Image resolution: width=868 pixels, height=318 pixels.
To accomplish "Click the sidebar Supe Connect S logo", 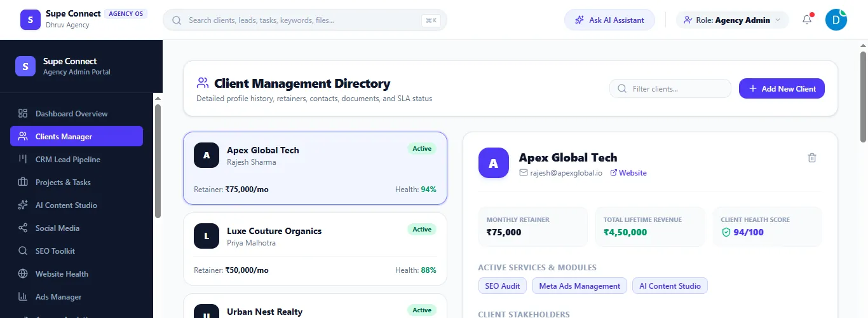I will tap(25, 66).
